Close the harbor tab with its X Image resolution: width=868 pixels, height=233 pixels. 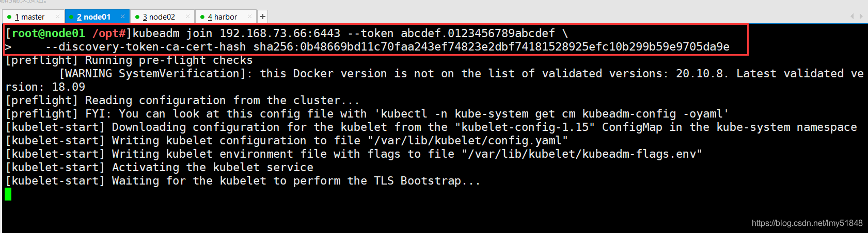250,16
